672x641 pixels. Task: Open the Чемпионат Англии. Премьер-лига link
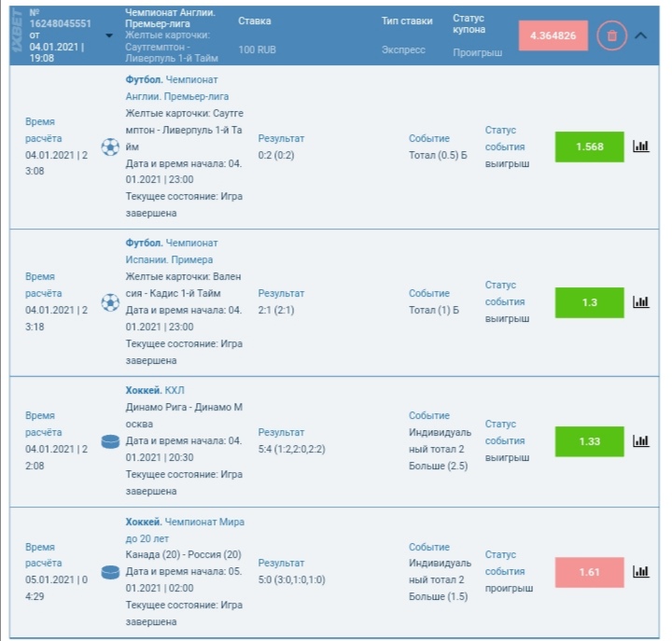177,89
